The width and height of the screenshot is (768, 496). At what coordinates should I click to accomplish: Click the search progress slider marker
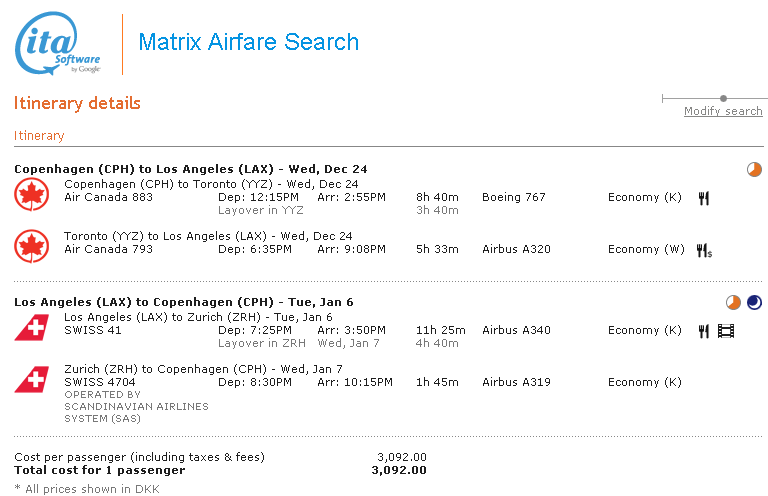[x=723, y=98]
